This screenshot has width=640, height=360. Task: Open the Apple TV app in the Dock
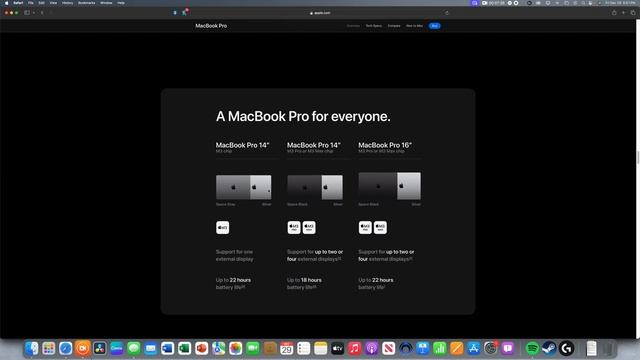tap(338, 348)
